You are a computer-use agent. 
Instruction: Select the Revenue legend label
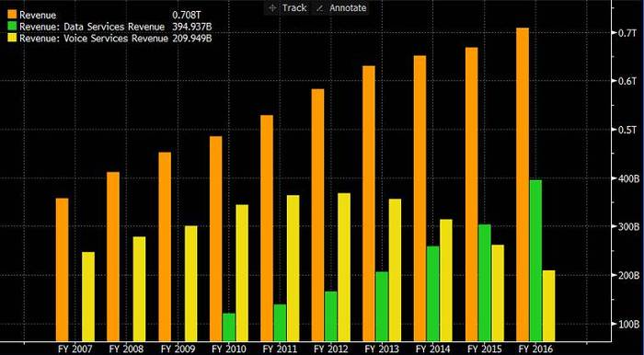(x=38, y=16)
